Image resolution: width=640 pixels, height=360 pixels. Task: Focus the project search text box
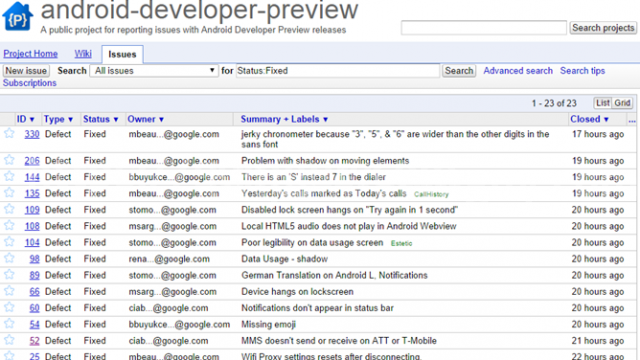[484, 28]
